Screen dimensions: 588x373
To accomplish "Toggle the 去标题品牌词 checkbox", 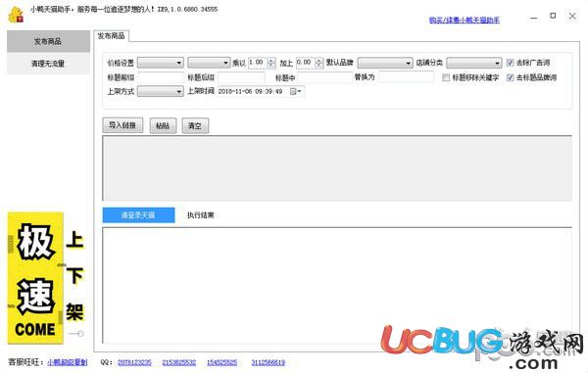I will click(x=510, y=77).
